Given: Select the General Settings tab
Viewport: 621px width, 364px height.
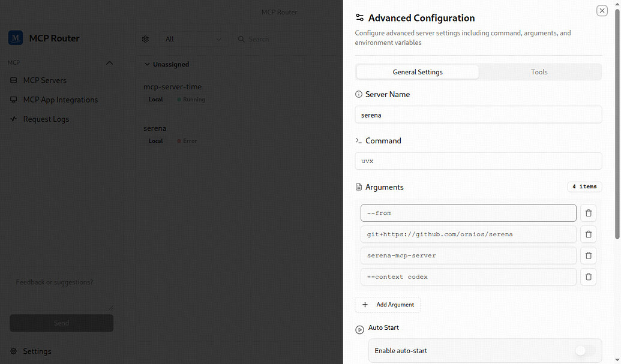Looking at the screenshot, I should (418, 72).
